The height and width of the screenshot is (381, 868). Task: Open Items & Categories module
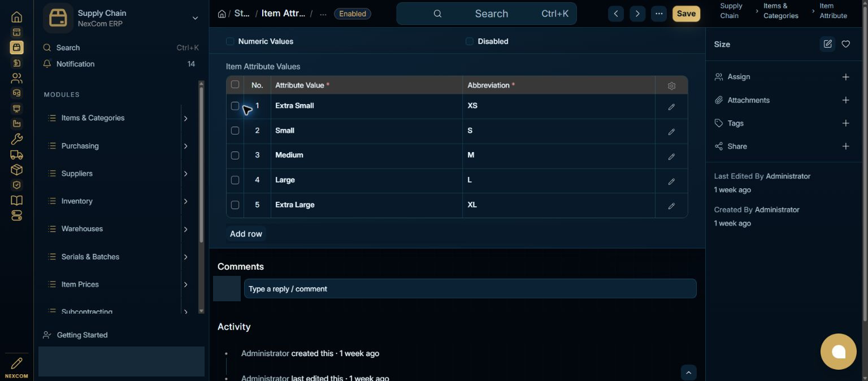(93, 118)
